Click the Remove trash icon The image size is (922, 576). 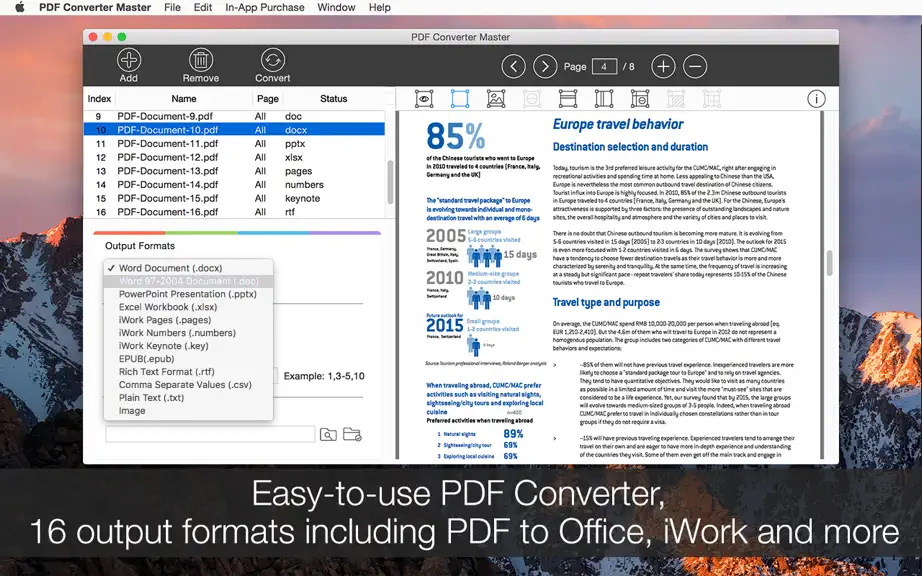coord(201,60)
